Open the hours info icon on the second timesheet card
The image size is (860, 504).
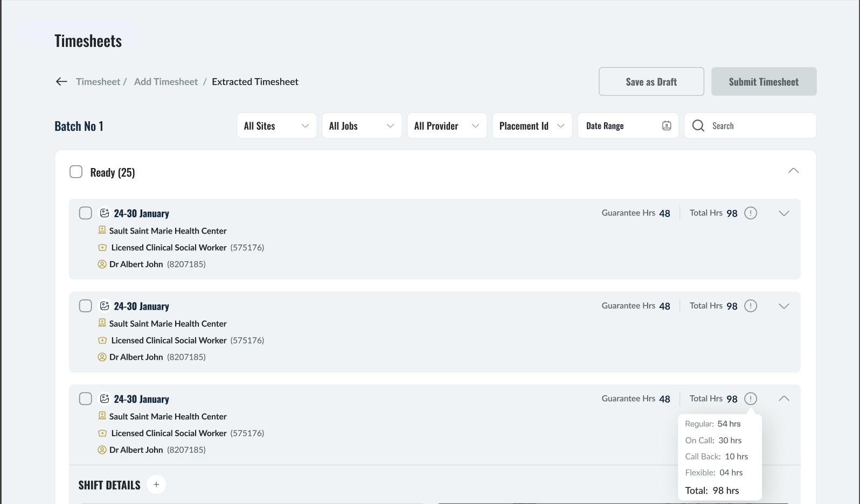point(751,306)
